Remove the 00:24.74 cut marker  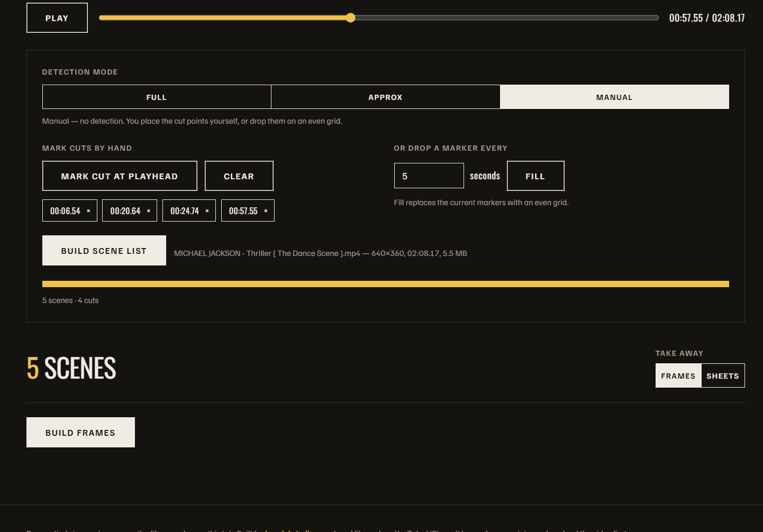[207, 211]
